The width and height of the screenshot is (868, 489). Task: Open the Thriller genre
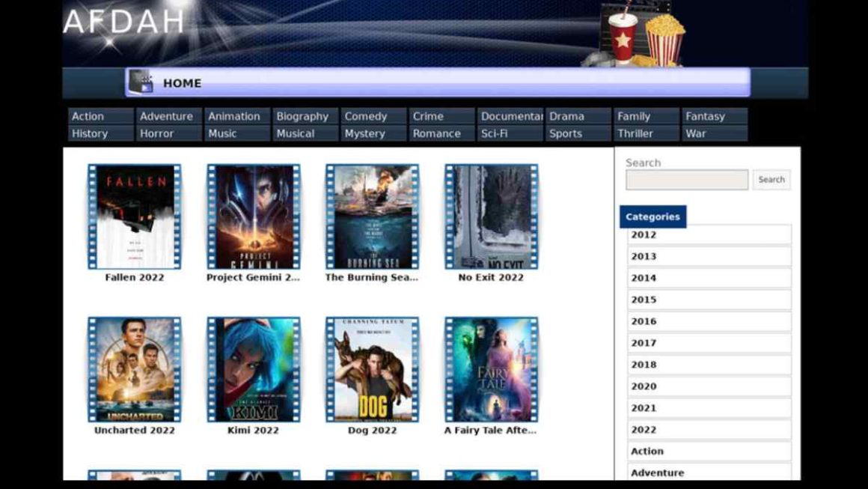pos(647,133)
